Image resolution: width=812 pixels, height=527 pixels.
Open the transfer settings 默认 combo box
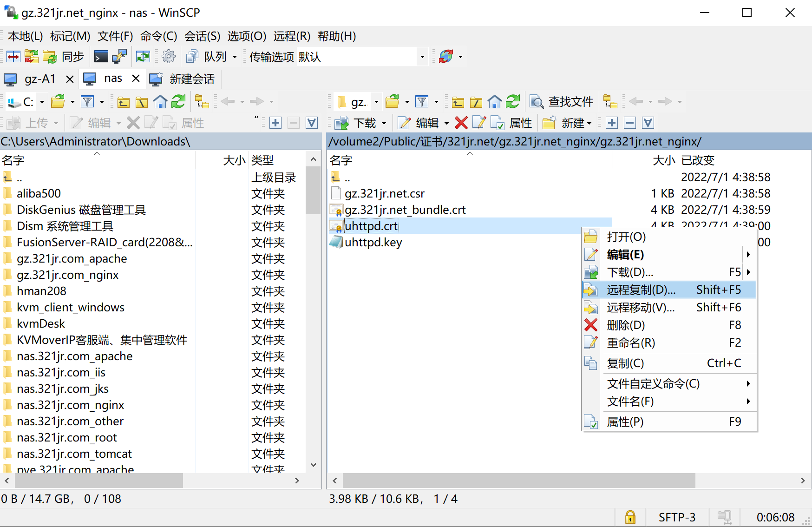362,57
